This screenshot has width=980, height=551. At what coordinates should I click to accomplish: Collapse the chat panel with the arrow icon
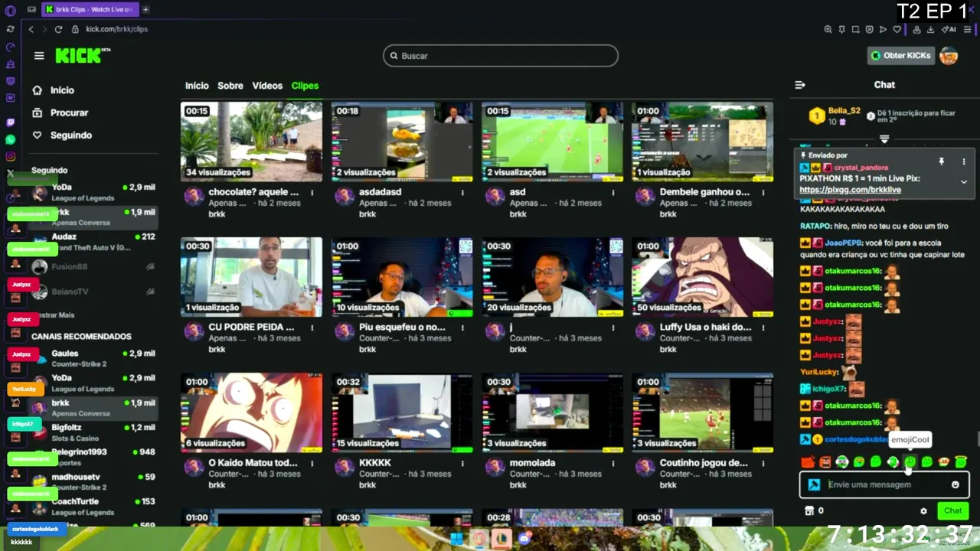coord(800,85)
